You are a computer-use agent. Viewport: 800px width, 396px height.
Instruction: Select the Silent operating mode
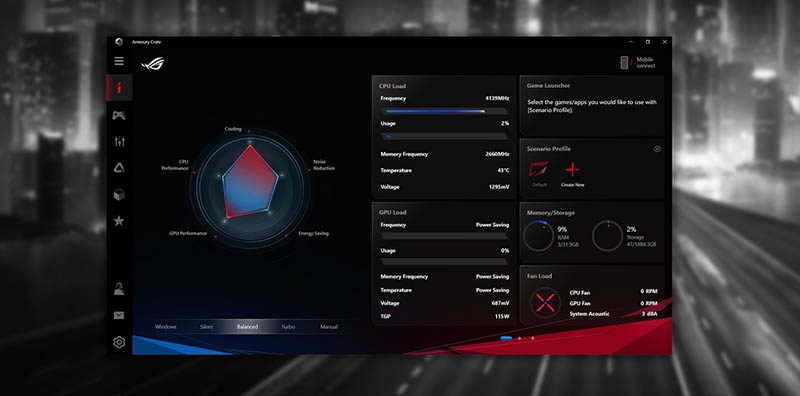point(207,327)
